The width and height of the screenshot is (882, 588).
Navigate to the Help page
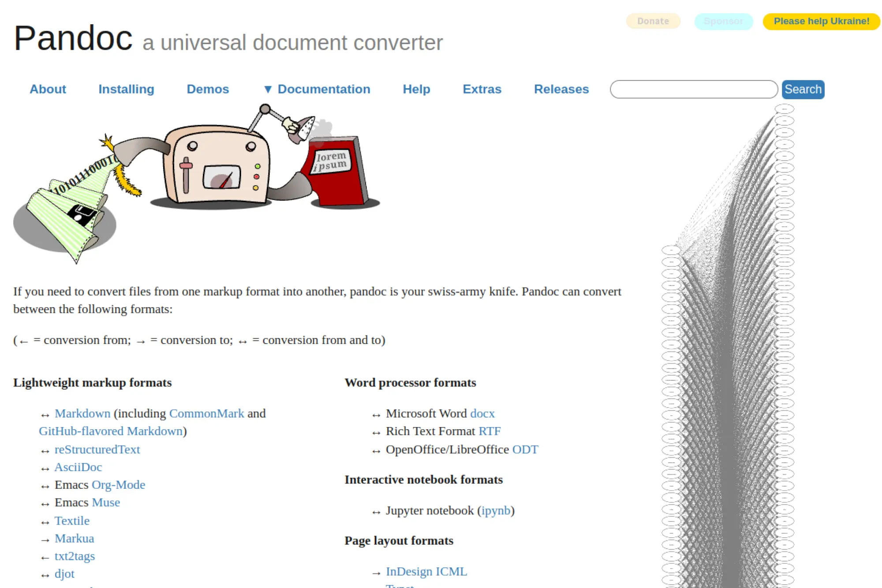[x=416, y=89]
